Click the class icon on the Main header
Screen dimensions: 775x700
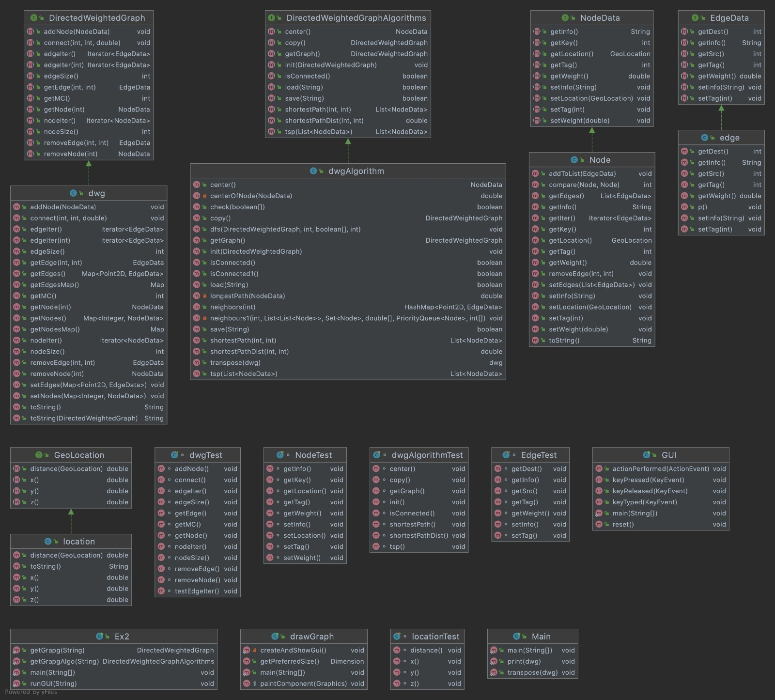point(516,637)
